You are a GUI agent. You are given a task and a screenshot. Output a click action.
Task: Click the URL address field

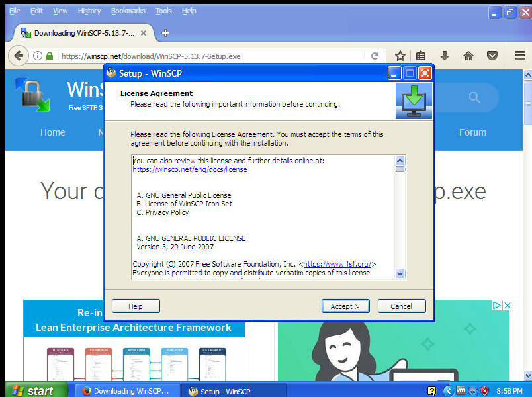coord(211,56)
